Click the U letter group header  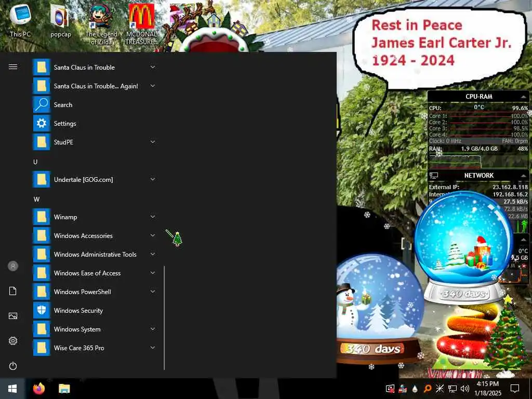(x=35, y=162)
